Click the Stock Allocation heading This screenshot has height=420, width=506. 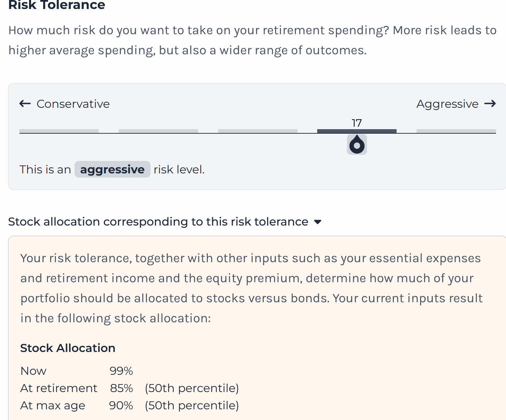[x=68, y=348]
